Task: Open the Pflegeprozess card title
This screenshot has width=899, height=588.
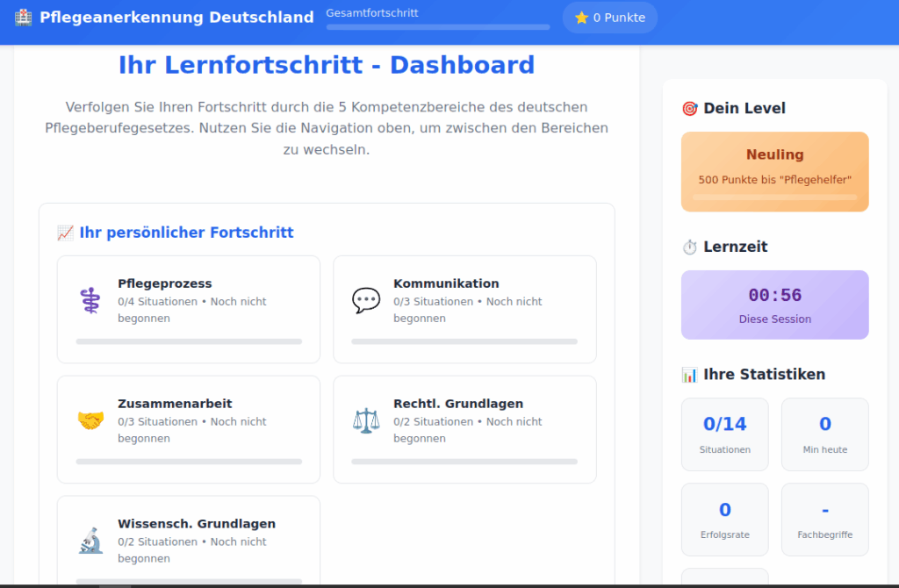Action: (165, 283)
